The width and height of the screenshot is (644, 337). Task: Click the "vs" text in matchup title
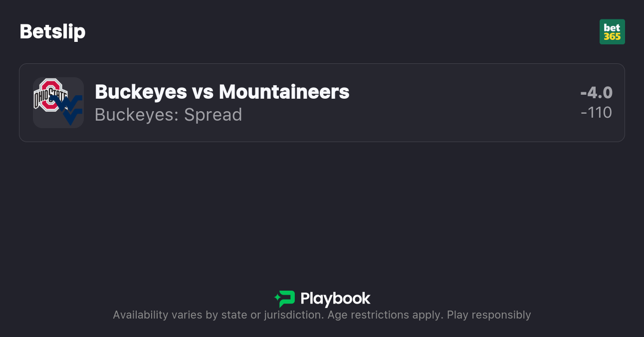(x=203, y=92)
